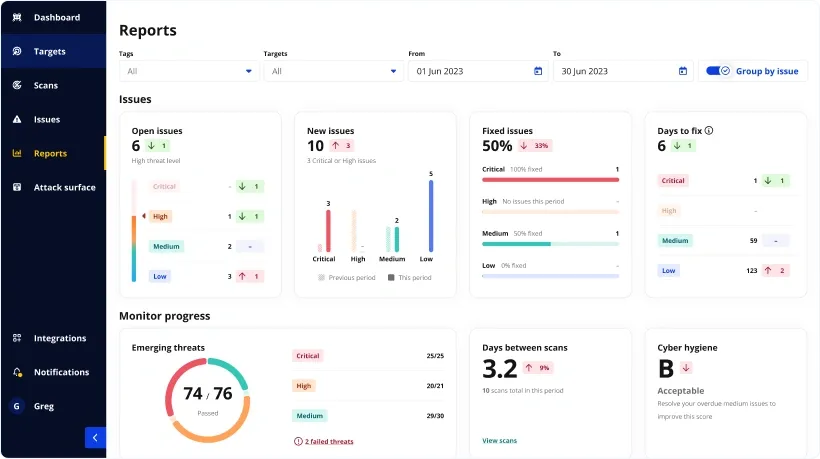Click the Critical fixed issues progress bar
820x459 pixels.
point(550,180)
